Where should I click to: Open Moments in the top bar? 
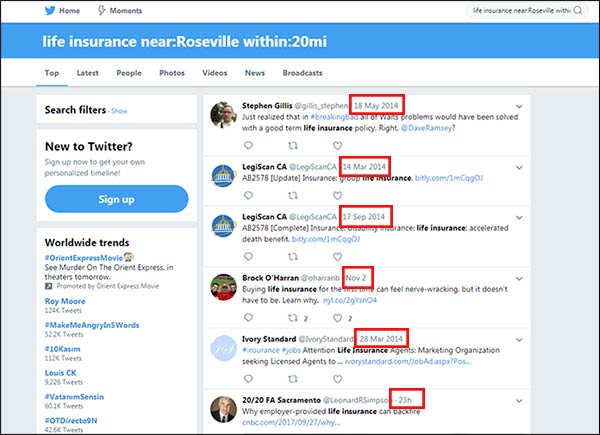pyautogui.click(x=126, y=11)
